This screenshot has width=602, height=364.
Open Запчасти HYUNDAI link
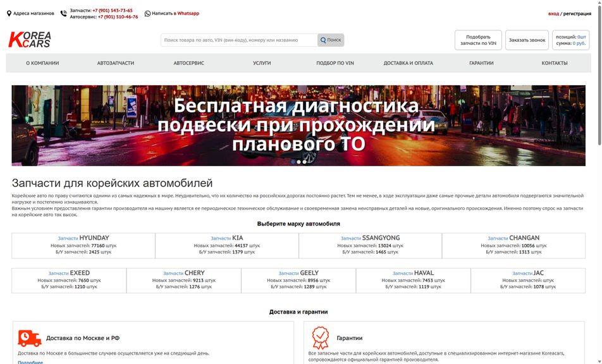[x=83, y=238]
